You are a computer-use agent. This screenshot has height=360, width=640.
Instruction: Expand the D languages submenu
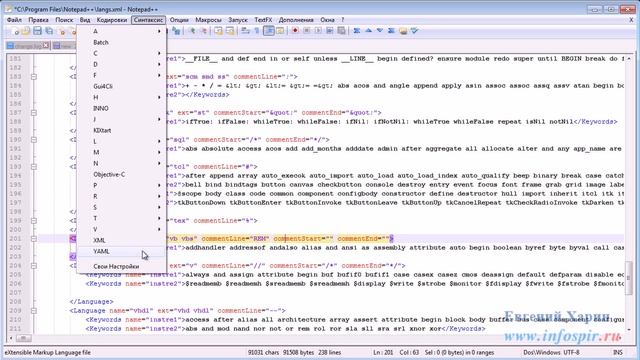pyautogui.click(x=121, y=64)
